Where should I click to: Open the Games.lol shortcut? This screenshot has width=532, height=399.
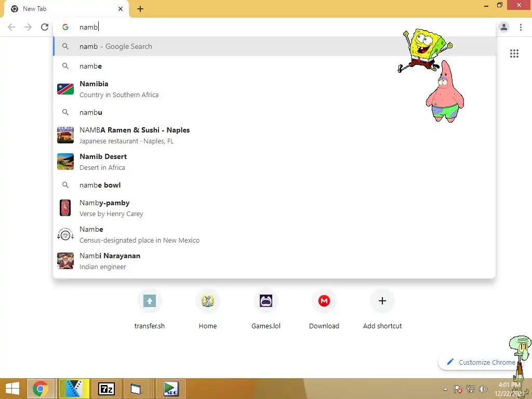click(x=266, y=310)
